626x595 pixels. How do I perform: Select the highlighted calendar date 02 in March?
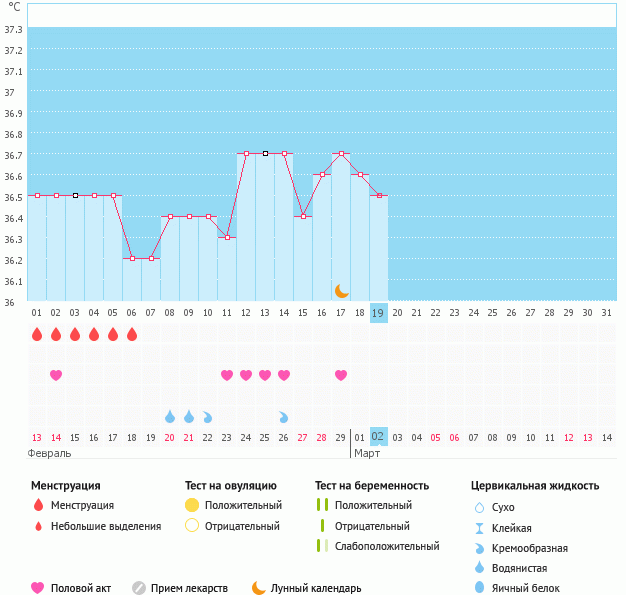tap(378, 437)
